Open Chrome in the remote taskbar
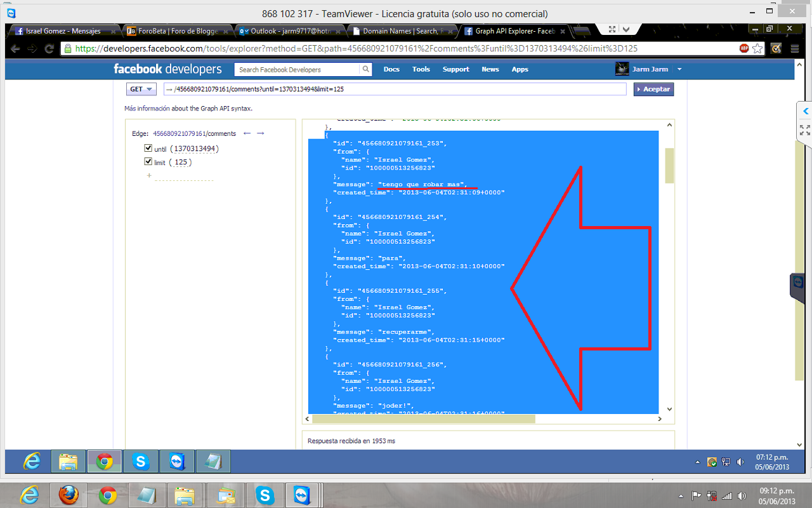The image size is (812, 508). point(105,462)
